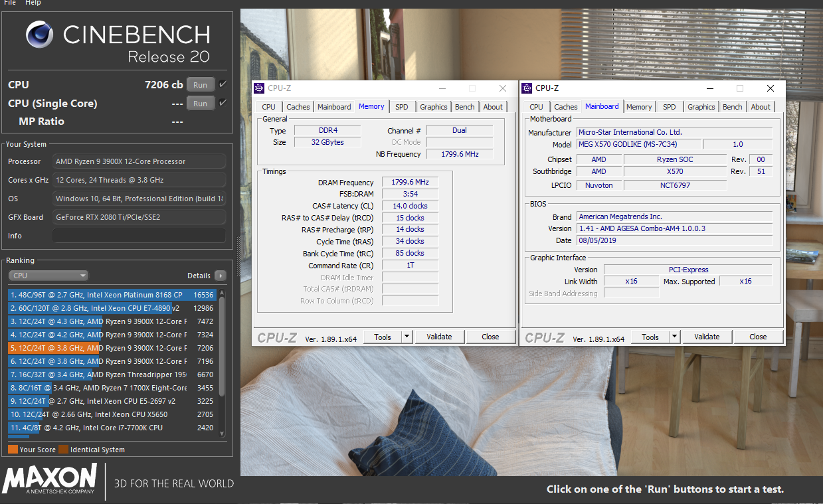Click the empty Info input field
The height and width of the screenshot is (504, 823).
point(139,236)
